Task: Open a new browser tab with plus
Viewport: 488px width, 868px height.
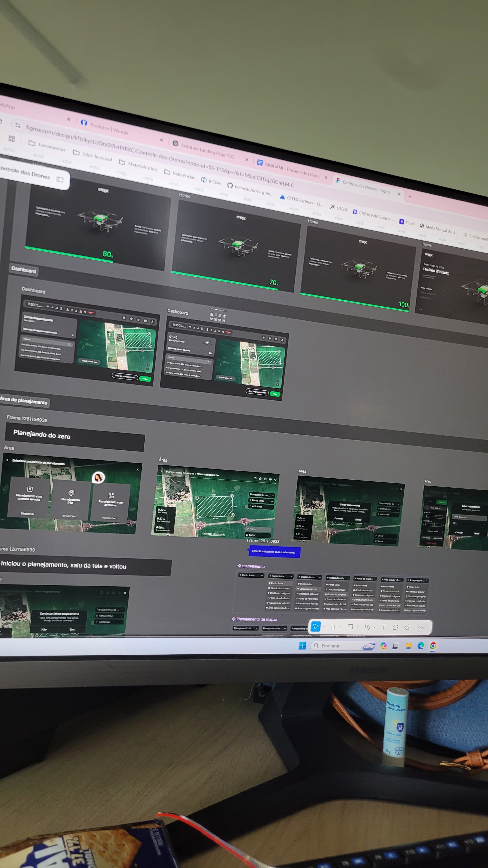Action: [410, 196]
